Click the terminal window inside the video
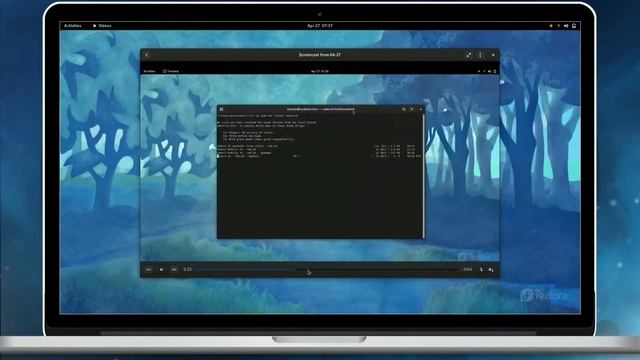The width and height of the screenshot is (640, 360). (x=321, y=172)
